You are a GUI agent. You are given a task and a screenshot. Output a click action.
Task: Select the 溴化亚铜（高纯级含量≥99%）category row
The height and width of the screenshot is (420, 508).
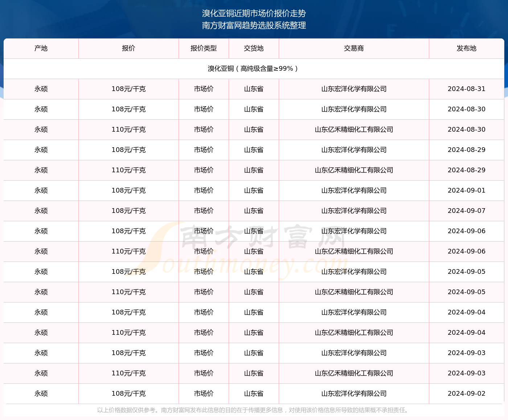254,69
